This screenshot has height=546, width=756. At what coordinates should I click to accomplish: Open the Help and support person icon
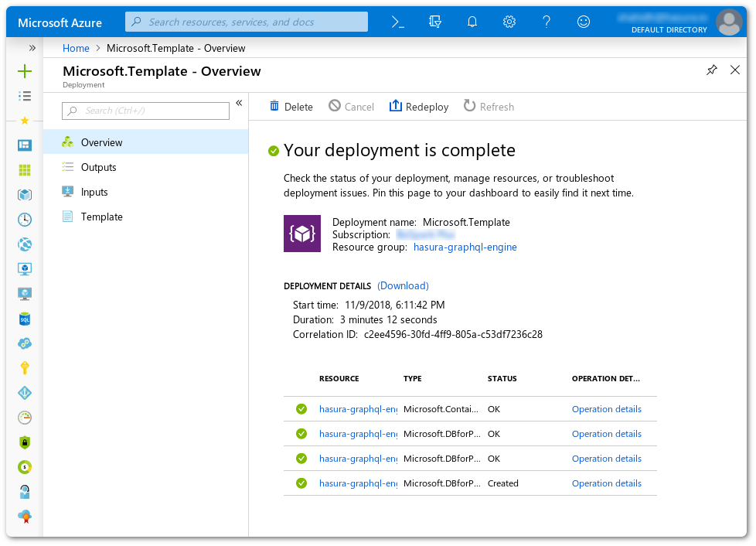pos(25,492)
